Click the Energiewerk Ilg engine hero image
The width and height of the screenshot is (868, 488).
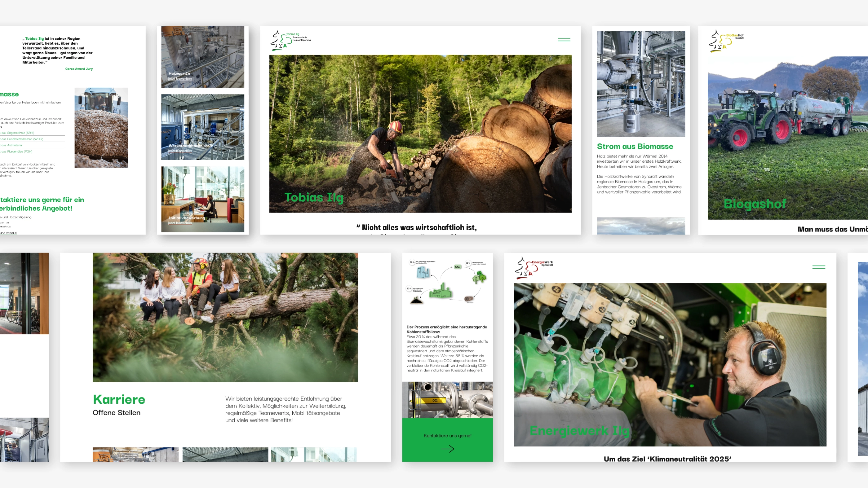670,365
